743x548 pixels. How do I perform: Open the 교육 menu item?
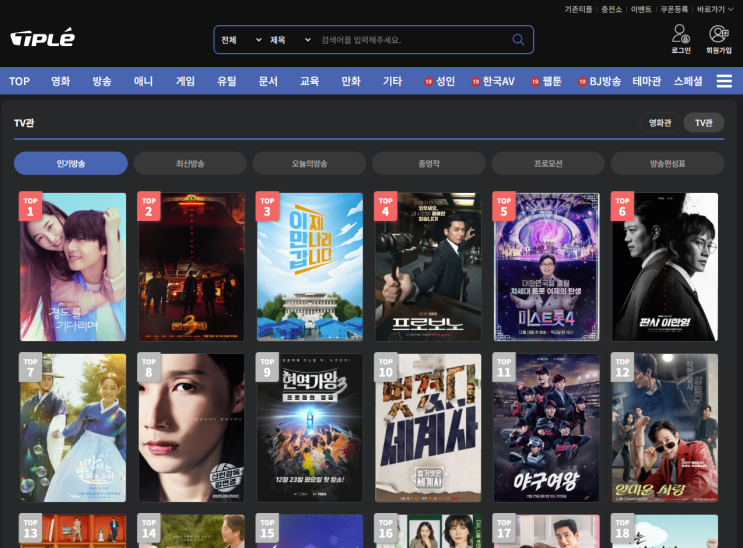[x=309, y=81]
